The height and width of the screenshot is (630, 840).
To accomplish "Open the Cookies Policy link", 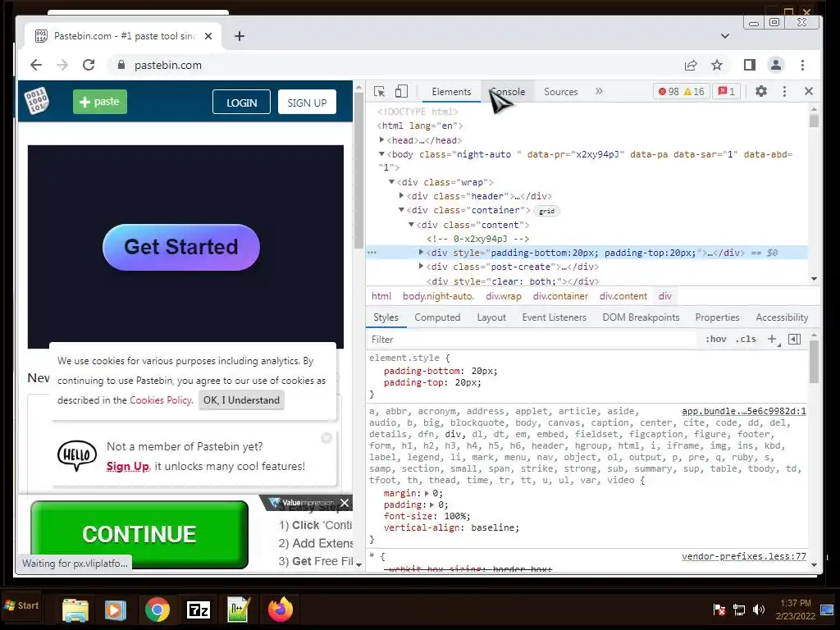I will 160,399.
